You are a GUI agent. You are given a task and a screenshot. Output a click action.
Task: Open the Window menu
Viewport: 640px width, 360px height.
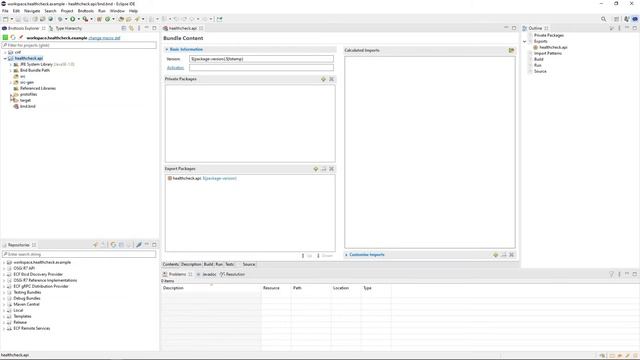(117, 11)
